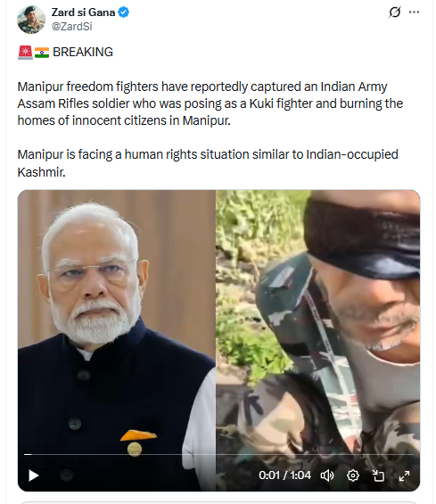Click the blindfolded soldier video half
The width and height of the screenshot is (436, 504).
317,321
